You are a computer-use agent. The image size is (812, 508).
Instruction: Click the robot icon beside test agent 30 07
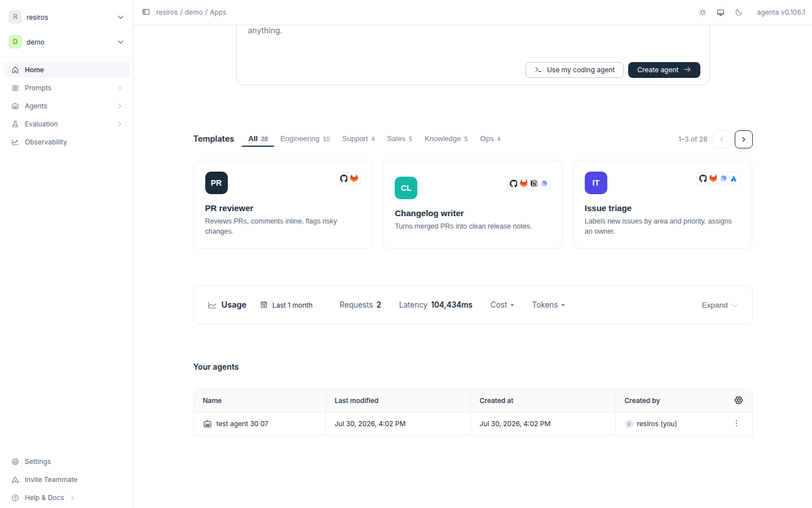[208, 424]
